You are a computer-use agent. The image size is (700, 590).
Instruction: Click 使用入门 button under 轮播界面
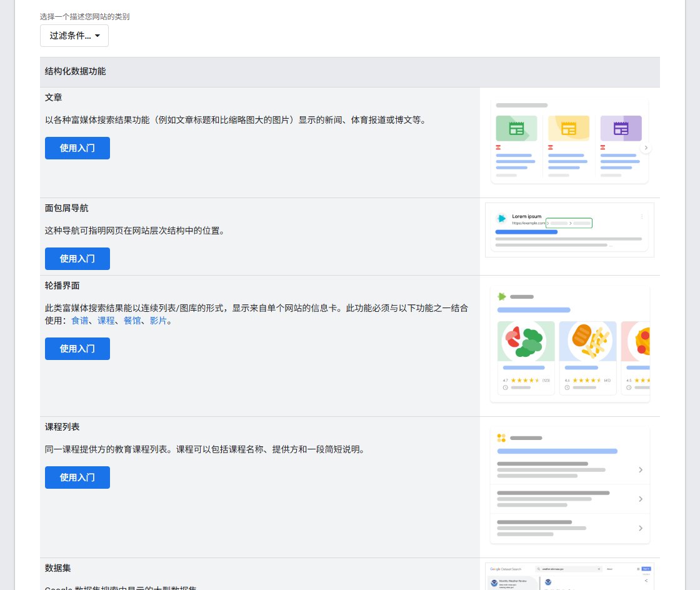tap(77, 349)
